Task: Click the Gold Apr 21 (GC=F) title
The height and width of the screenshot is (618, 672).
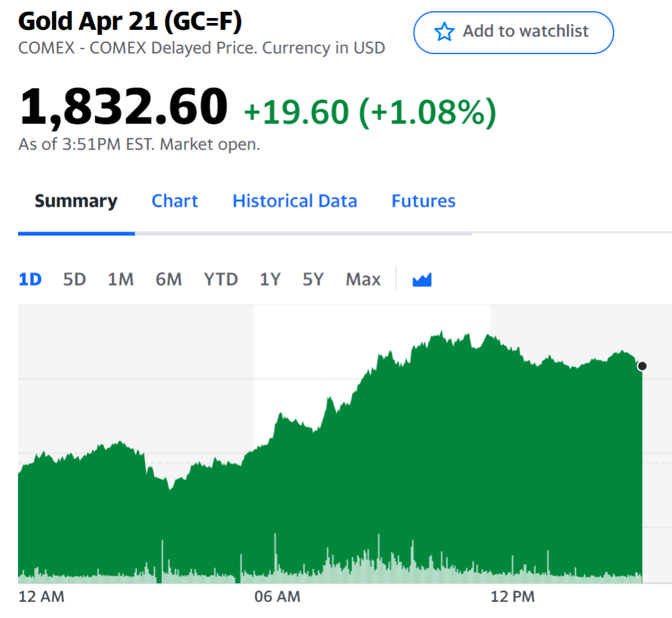Action: [130, 22]
